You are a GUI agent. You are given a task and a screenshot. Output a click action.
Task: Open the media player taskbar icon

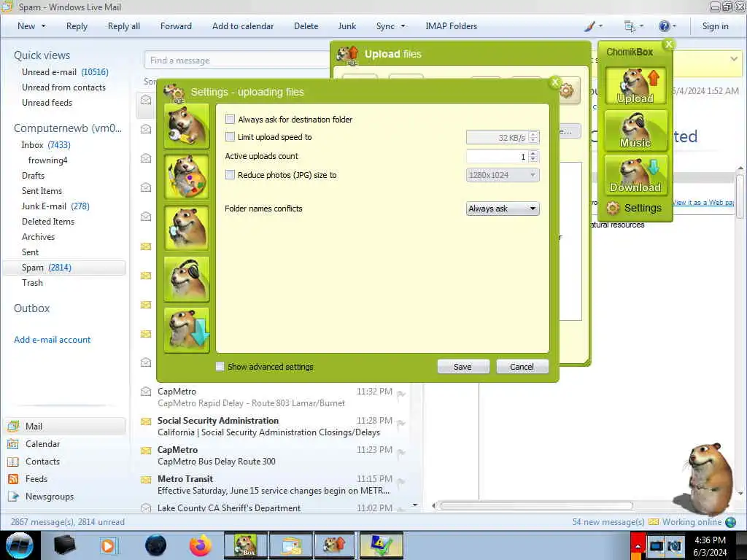tap(108, 545)
